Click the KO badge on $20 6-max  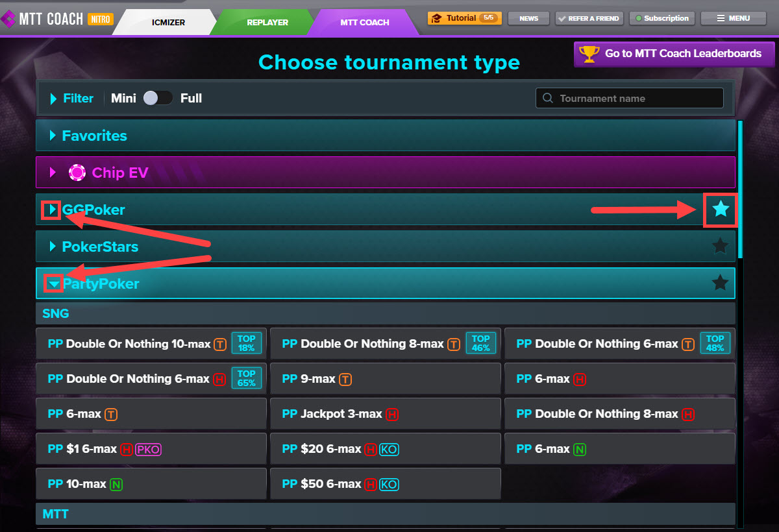pos(388,449)
